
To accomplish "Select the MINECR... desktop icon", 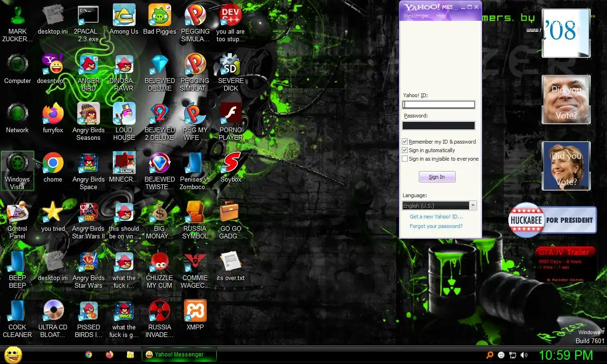I will [124, 168].
